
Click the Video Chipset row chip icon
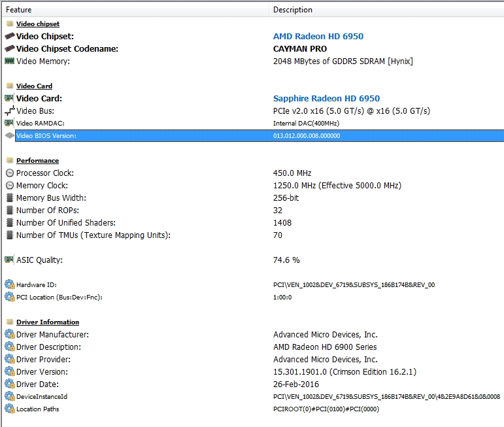[x=10, y=36]
